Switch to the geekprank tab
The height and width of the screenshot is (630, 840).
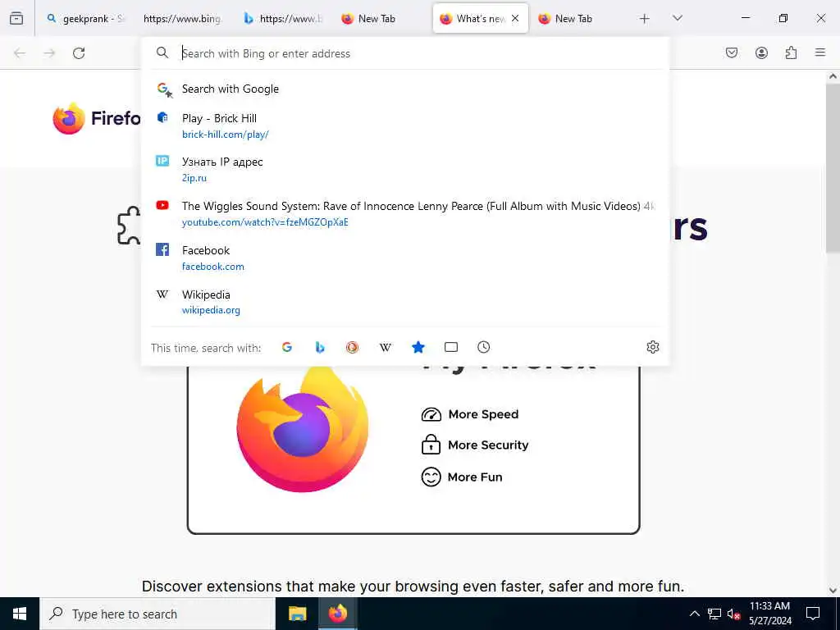pyautogui.click(x=84, y=19)
